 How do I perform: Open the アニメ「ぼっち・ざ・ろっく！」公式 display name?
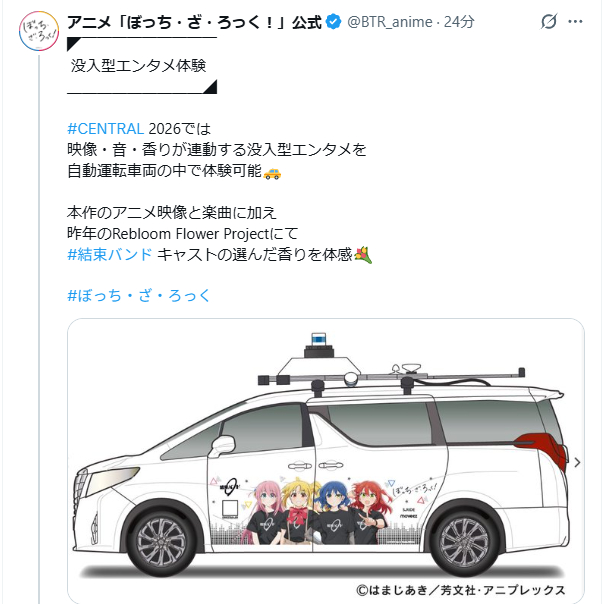pos(194,22)
